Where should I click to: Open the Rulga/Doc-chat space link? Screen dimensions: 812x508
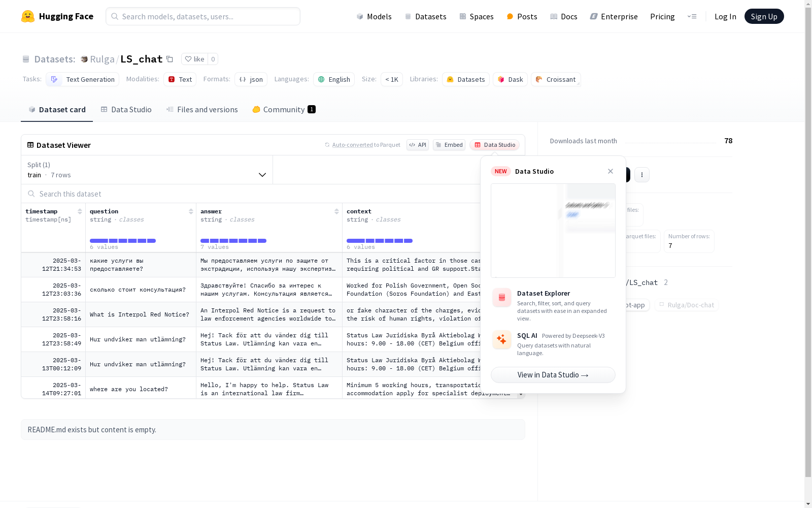(x=686, y=305)
